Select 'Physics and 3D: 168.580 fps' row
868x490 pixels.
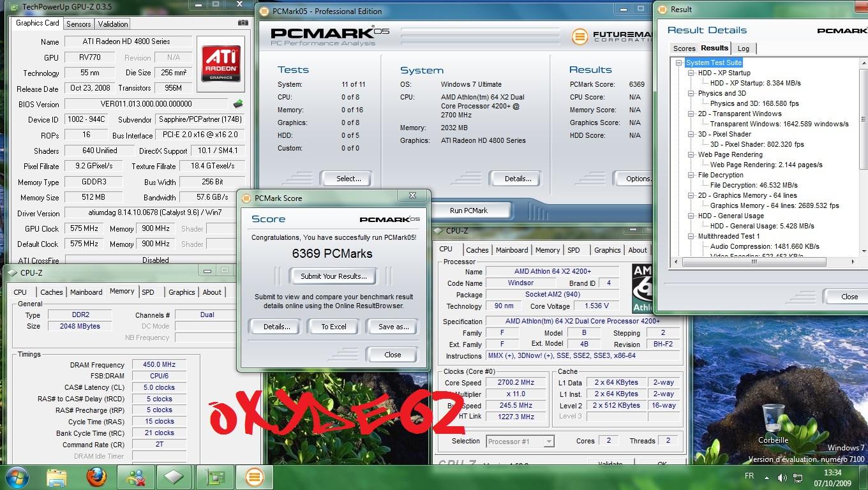click(754, 103)
